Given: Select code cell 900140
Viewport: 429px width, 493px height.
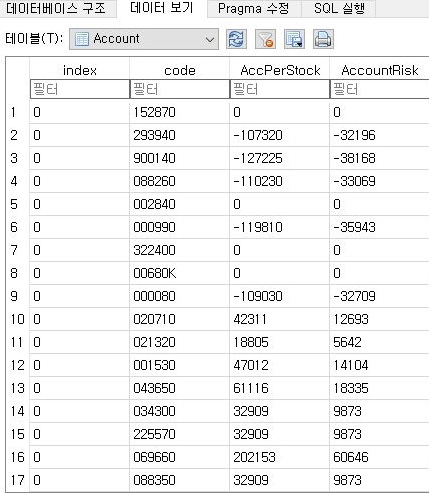Looking at the screenshot, I should tap(179, 158).
